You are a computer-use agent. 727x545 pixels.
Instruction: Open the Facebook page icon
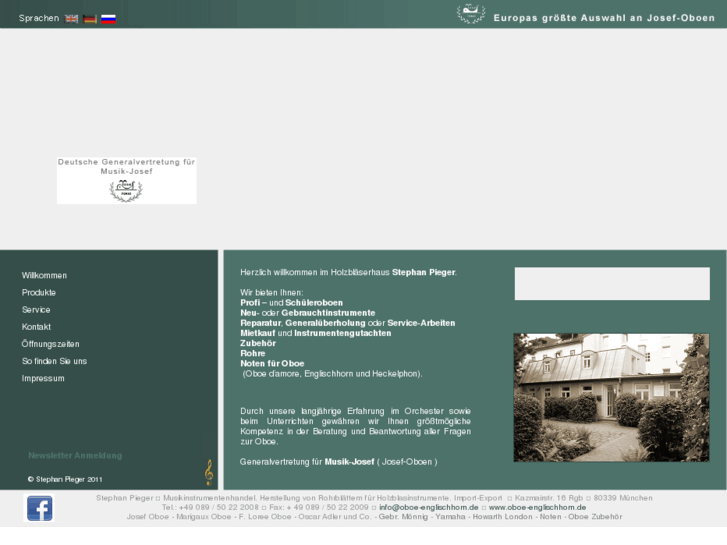(x=39, y=508)
